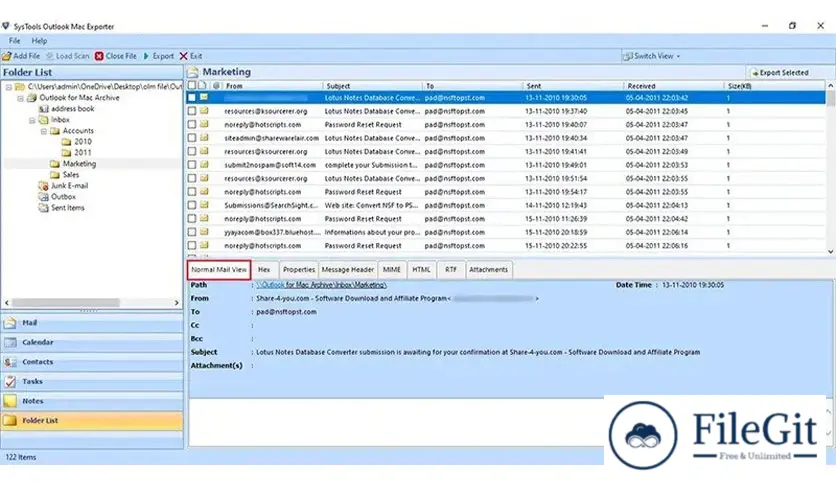The image size is (836, 484).
Task: Click the Switch View icon
Action: 628,56
